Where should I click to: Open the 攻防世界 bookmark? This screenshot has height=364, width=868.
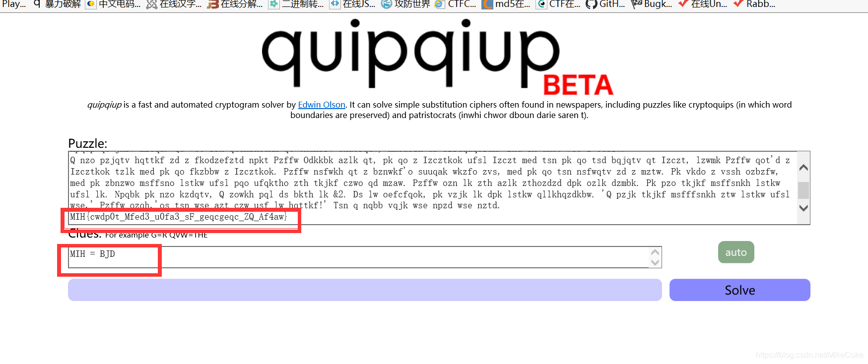click(405, 4)
